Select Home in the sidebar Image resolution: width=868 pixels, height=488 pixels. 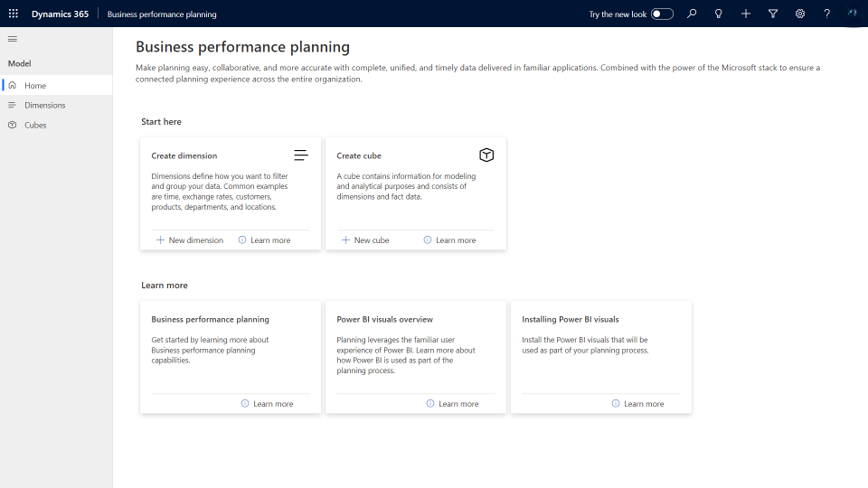(56, 85)
